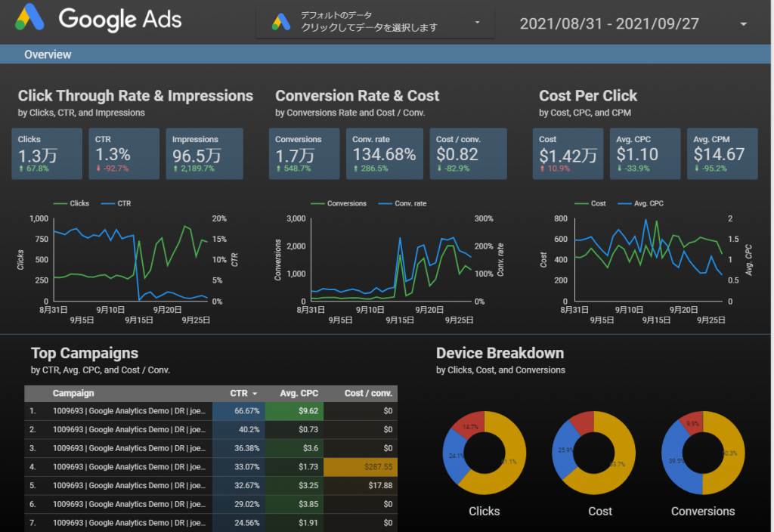Image resolution: width=774 pixels, height=532 pixels.
Task: Select campaign row 1 name
Action: tap(129, 411)
